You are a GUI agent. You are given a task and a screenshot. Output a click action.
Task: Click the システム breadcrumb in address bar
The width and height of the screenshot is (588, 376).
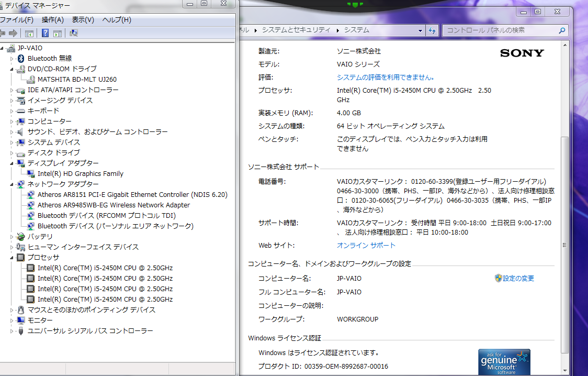click(357, 30)
